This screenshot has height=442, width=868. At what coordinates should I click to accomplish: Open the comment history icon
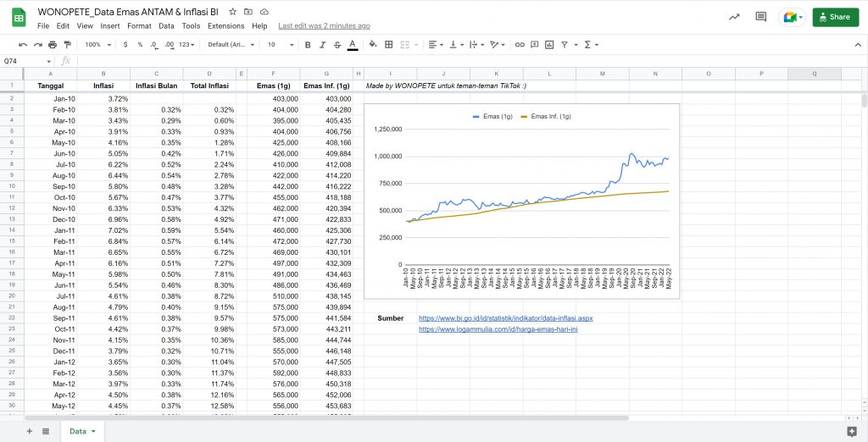pyautogui.click(x=760, y=17)
